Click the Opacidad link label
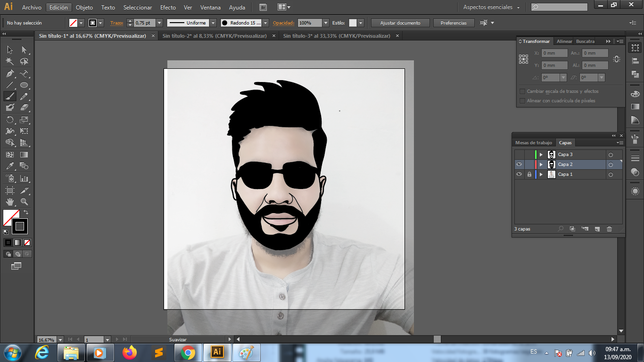Image resolution: width=644 pixels, height=362 pixels. (283, 23)
